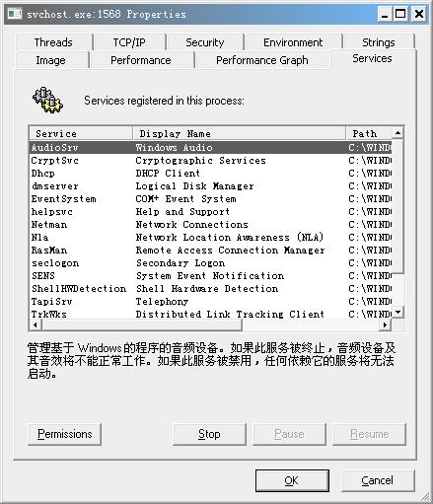Click Logical Disk Manager display name
433x504 pixels.
(x=194, y=186)
